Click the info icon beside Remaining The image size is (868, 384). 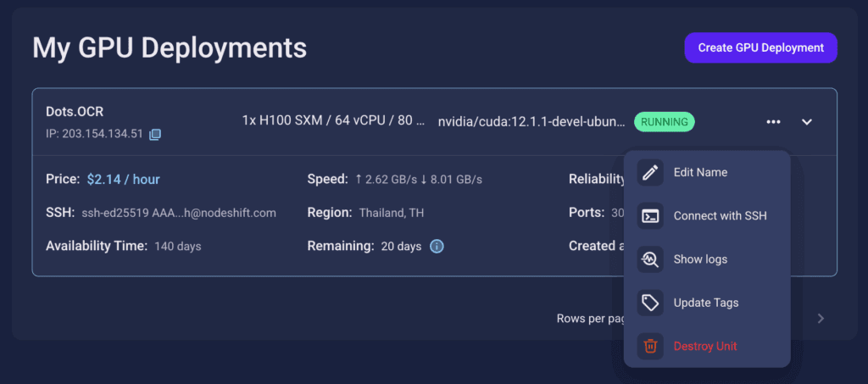pos(437,246)
